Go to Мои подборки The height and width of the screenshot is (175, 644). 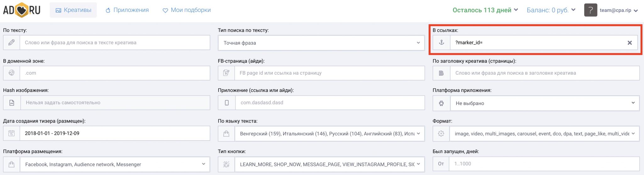coord(187,10)
